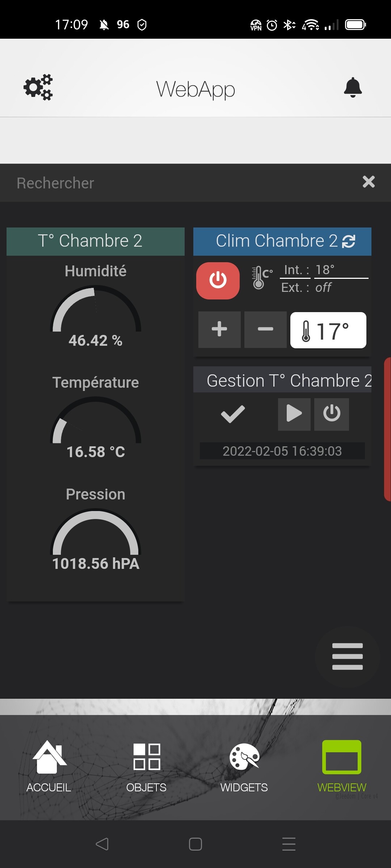Click the Gestion T° checkmark icon
391x868 pixels.
(233, 414)
